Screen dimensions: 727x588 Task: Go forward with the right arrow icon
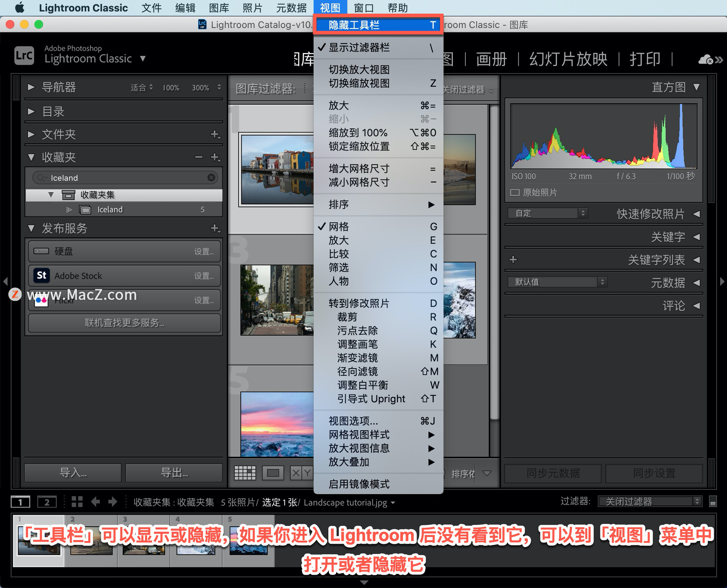[x=112, y=502]
